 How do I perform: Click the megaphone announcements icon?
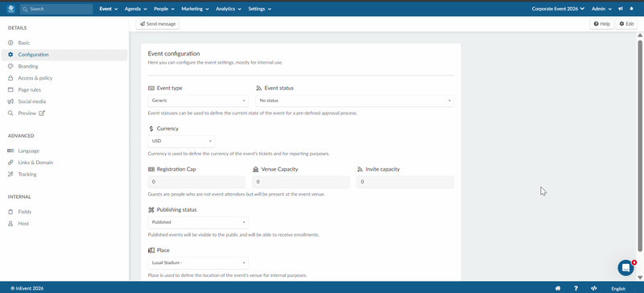(x=621, y=9)
